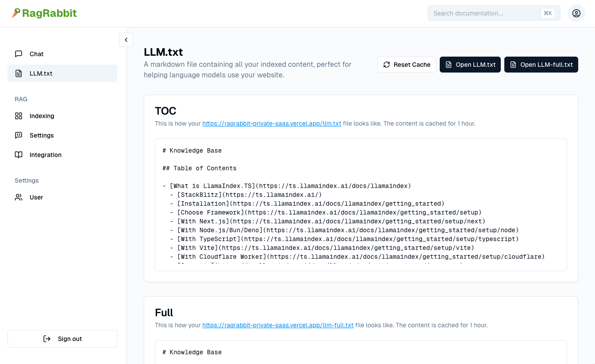Click Reset Cache button
The image size is (595, 364).
click(407, 65)
